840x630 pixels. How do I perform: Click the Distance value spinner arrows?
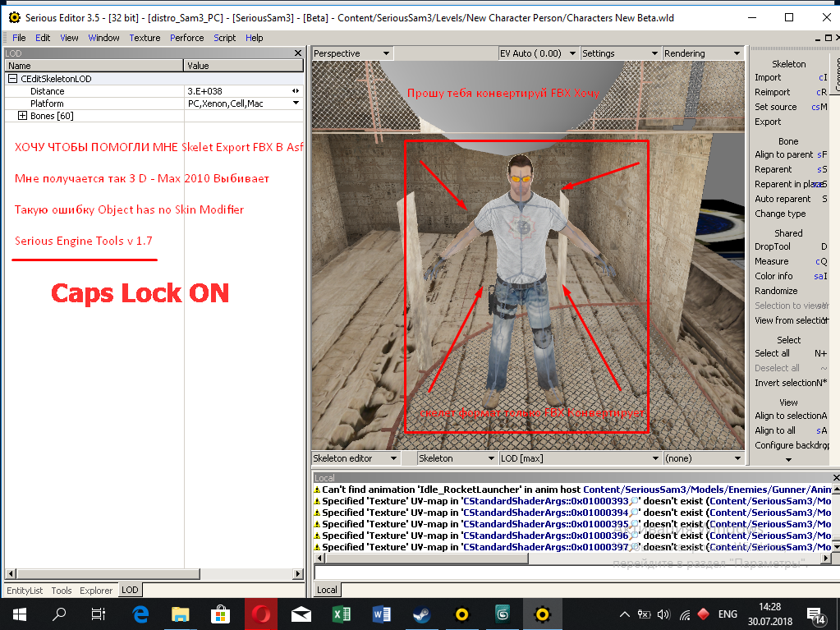(x=295, y=91)
